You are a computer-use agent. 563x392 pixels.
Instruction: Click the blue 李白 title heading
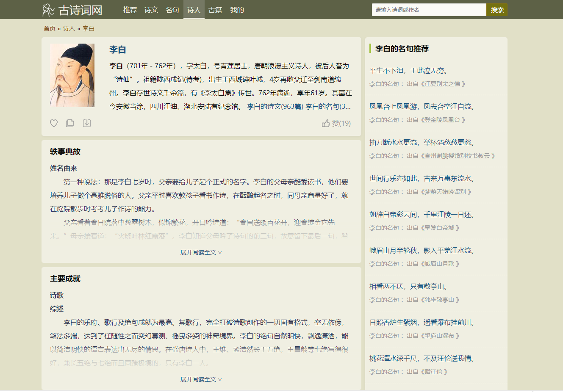[x=118, y=50]
